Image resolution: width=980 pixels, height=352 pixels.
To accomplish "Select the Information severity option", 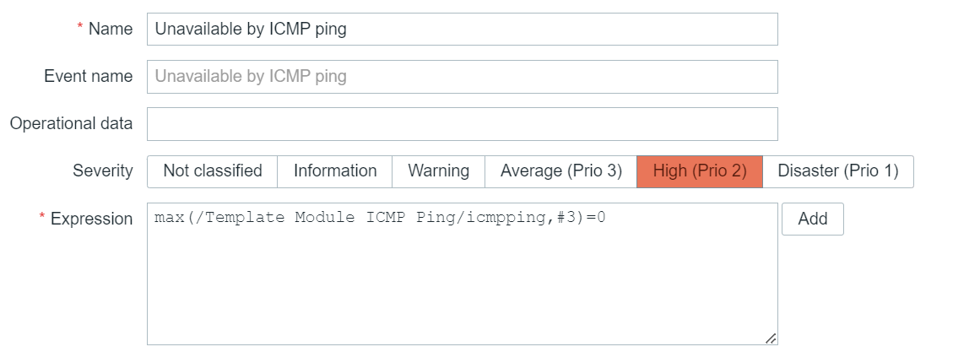I will tap(335, 171).
